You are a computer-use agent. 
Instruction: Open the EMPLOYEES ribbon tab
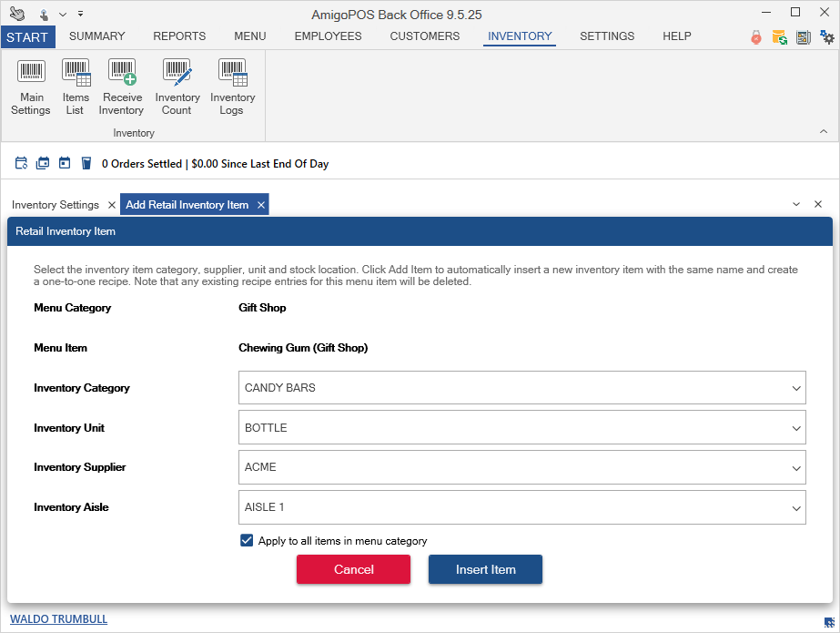[x=328, y=36]
